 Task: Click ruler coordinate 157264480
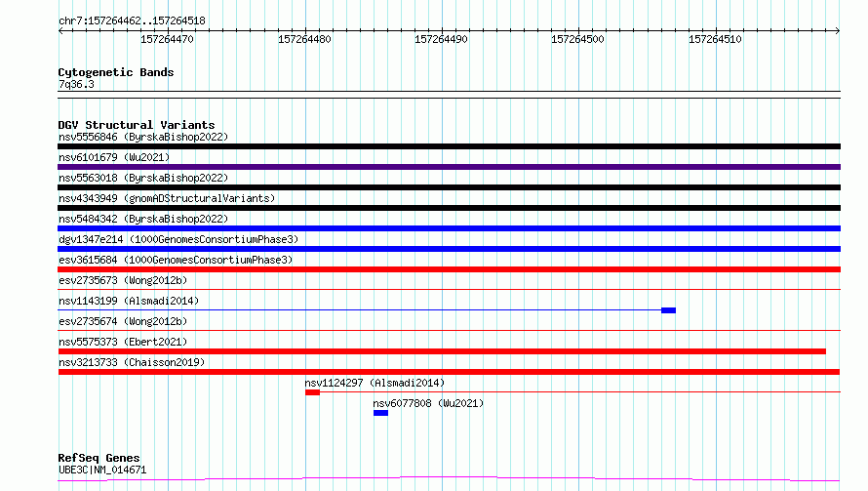pyautogui.click(x=304, y=39)
